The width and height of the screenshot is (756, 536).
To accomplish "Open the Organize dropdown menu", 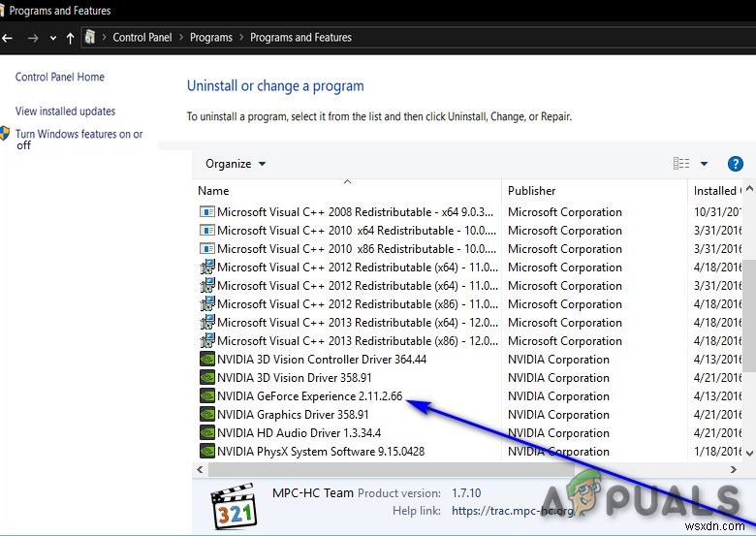I will coord(236,164).
